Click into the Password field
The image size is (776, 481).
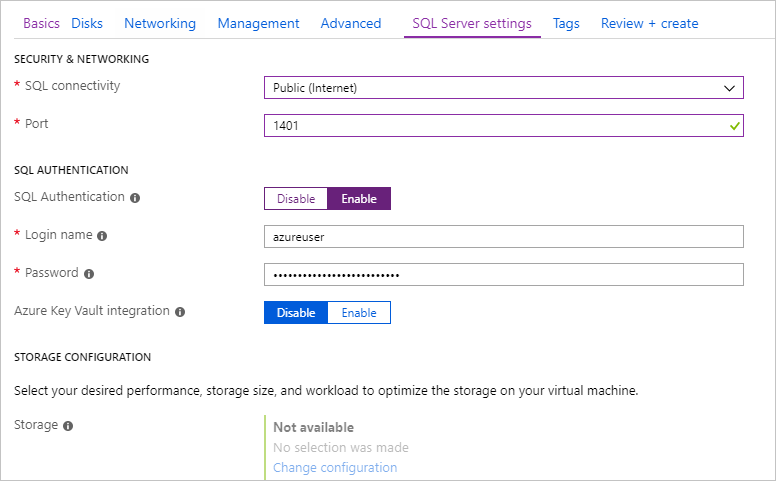tap(503, 274)
